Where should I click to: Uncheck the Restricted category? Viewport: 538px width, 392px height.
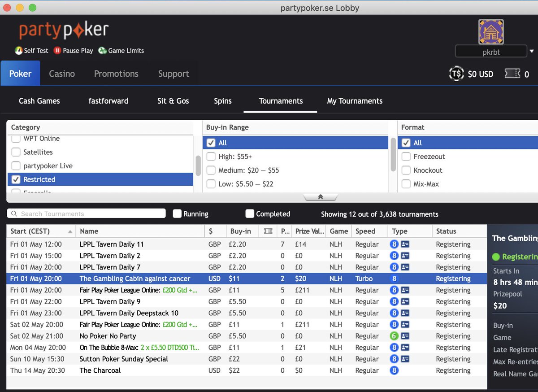click(16, 179)
